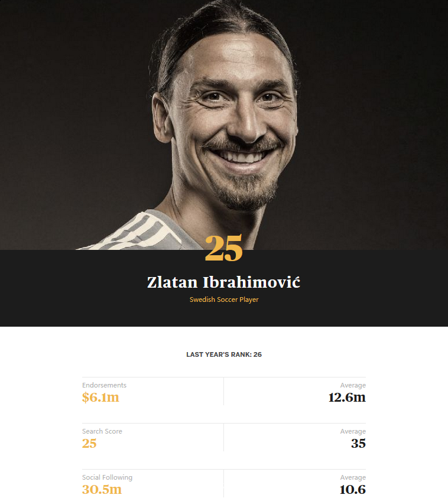Click the Zlatan Ibrahimović name heading
The image size is (448, 498).
pyautogui.click(x=223, y=282)
